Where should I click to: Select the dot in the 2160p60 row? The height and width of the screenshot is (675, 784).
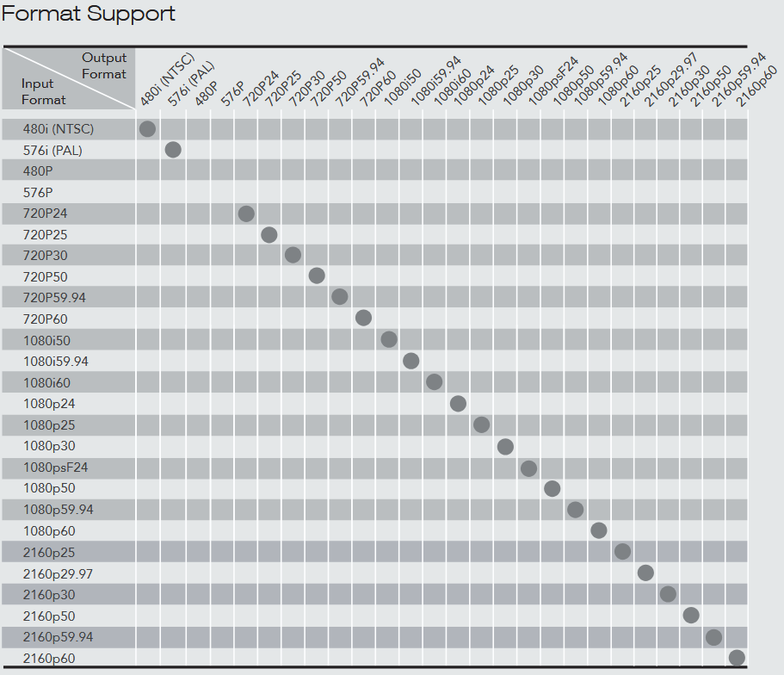[x=737, y=658]
